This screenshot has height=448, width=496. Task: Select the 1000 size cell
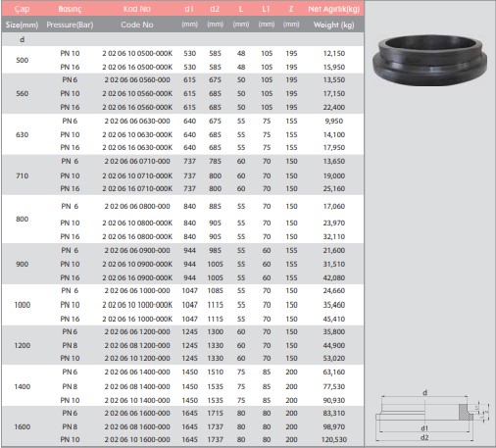[23, 305]
